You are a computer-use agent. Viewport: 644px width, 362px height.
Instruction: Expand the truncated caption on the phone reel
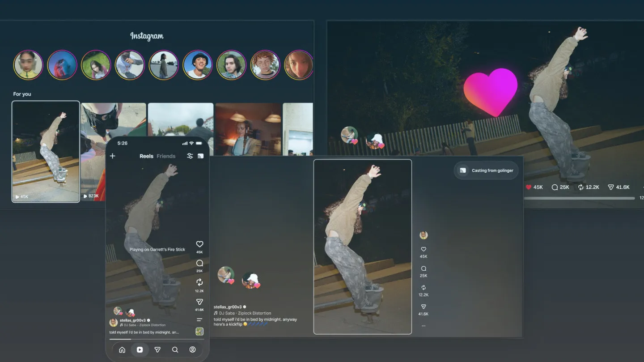point(144,332)
